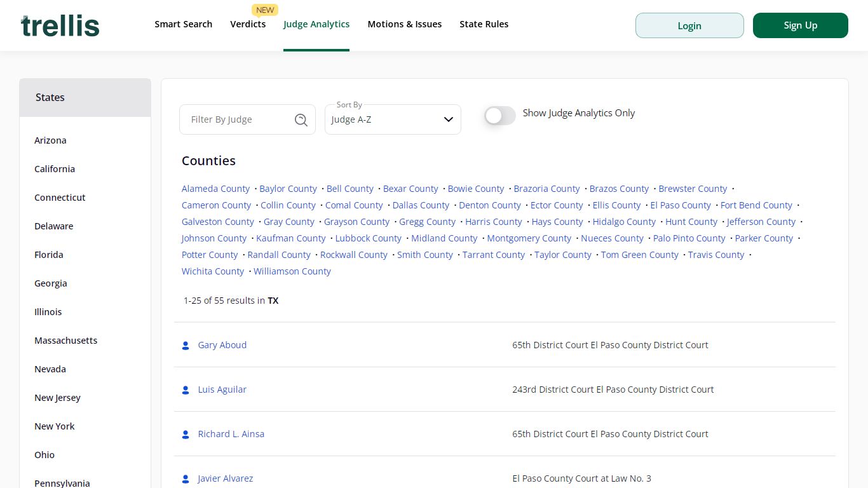Open the El Paso County link

681,205
